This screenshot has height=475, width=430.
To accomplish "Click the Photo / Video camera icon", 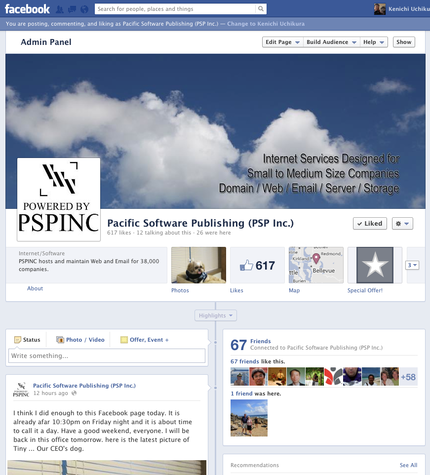I will [60, 340].
